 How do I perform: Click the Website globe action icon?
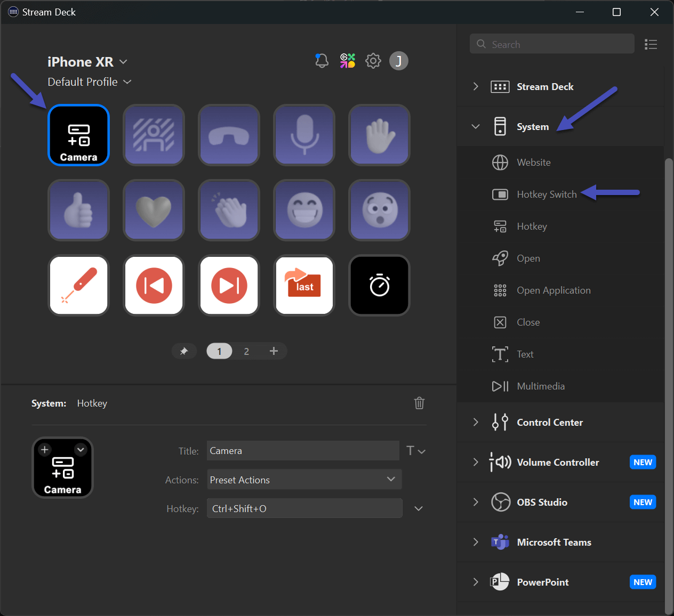tap(500, 162)
